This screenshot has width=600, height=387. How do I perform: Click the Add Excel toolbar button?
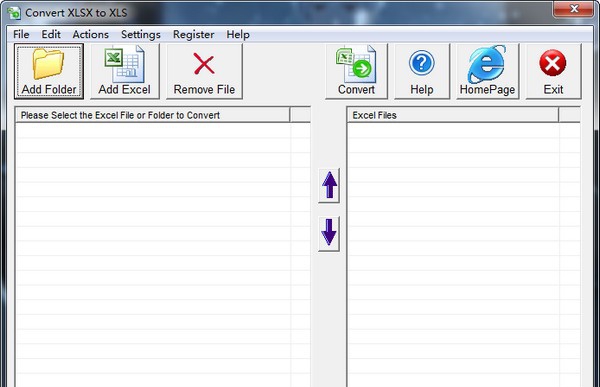(125, 71)
